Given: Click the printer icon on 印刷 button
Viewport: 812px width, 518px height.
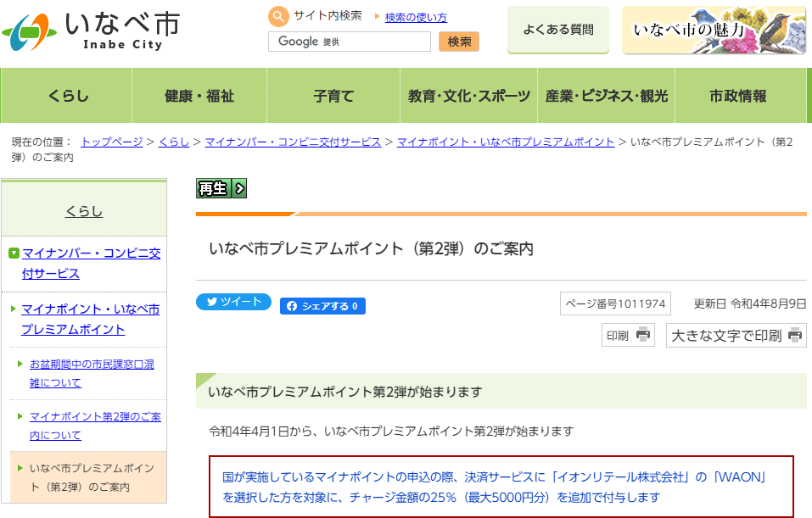Looking at the screenshot, I should tap(642, 335).
